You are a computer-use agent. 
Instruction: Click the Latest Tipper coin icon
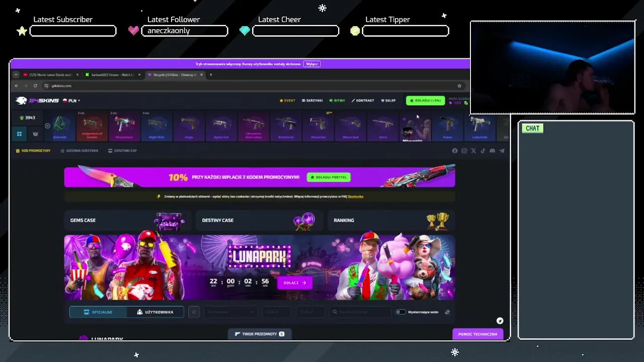(355, 31)
